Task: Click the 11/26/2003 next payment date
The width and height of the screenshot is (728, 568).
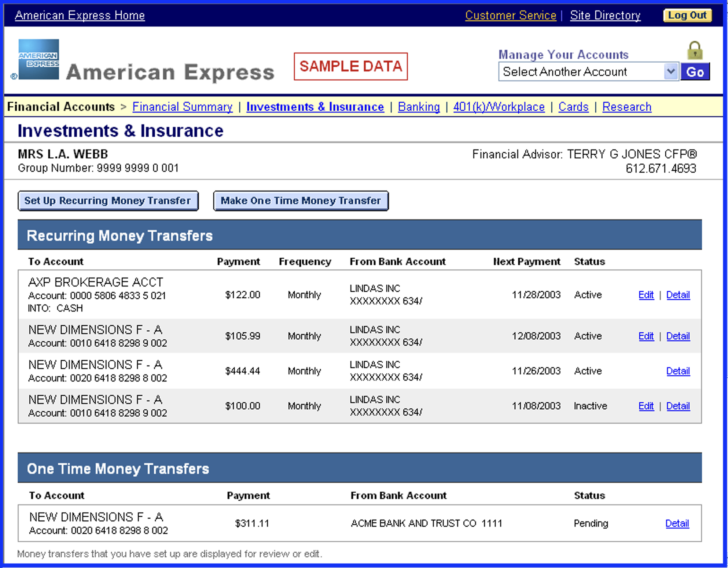Action: tap(536, 371)
